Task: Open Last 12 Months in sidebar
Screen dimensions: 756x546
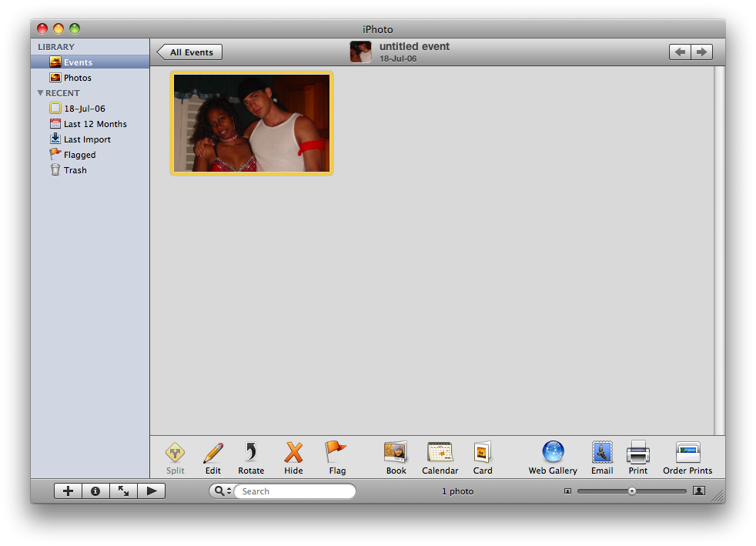Action: (x=95, y=124)
